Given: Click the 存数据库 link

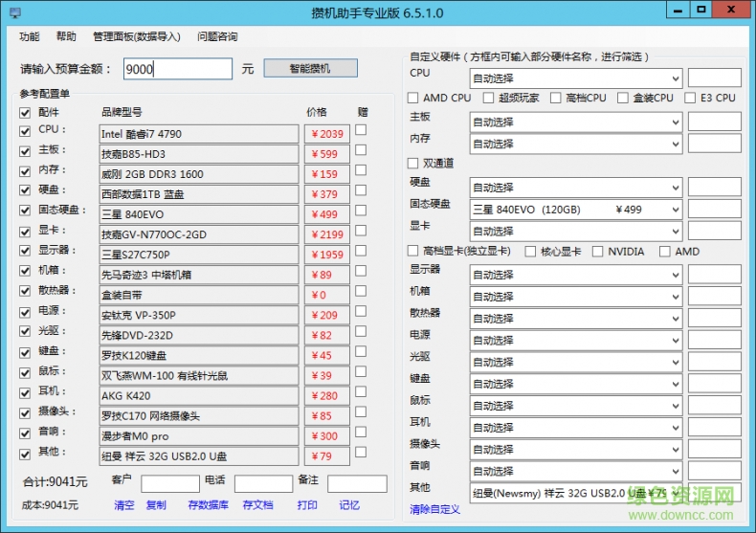Looking at the screenshot, I should tap(207, 505).
